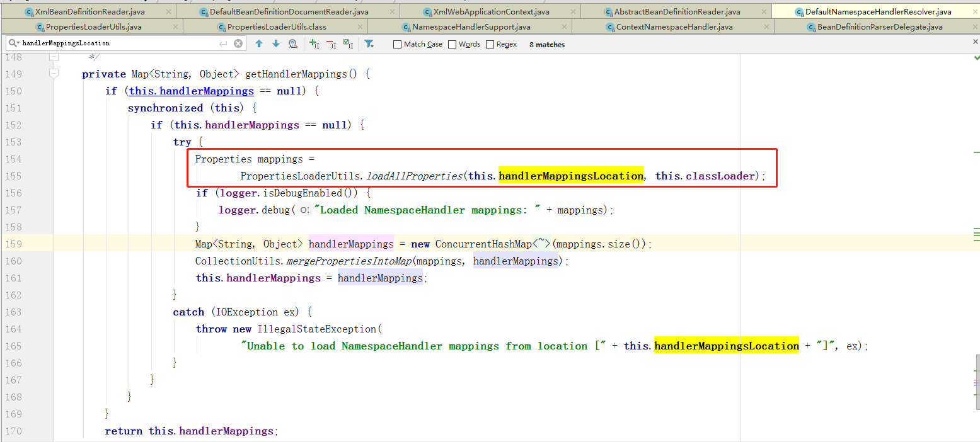Close the XmlBeanDefinitionReader.java tab
The image size is (980, 442).
pyautogui.click(x=167, y=11)
